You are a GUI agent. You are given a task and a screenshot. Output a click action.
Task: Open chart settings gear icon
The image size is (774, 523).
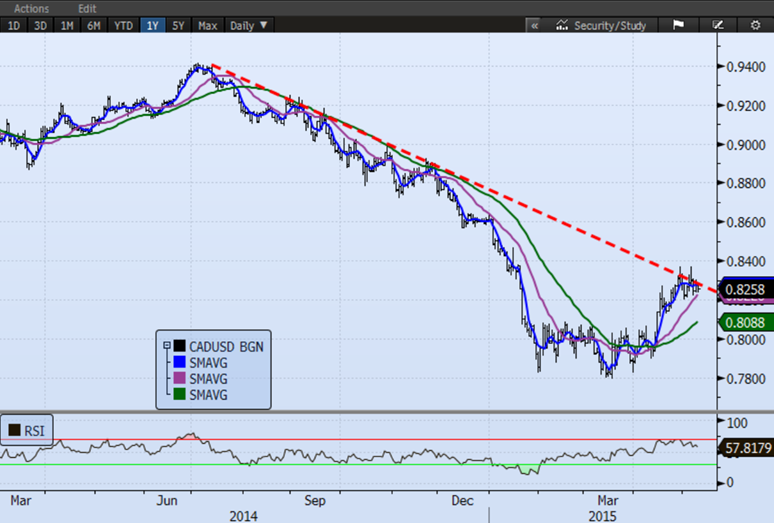pyautogui.click(x=754, y=25)
